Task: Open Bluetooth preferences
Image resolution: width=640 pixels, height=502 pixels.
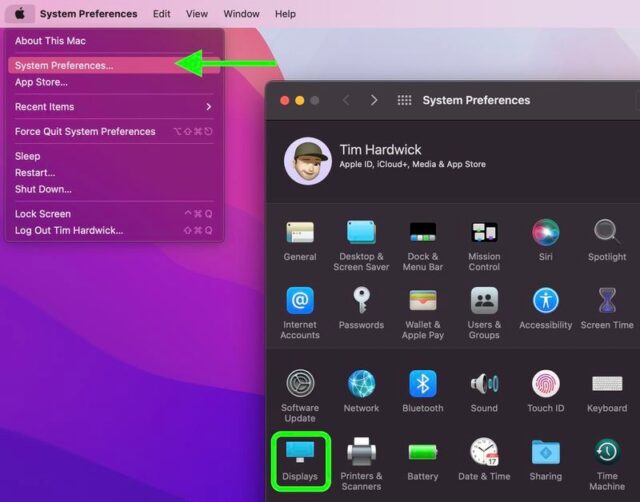Action: (422, 391)
